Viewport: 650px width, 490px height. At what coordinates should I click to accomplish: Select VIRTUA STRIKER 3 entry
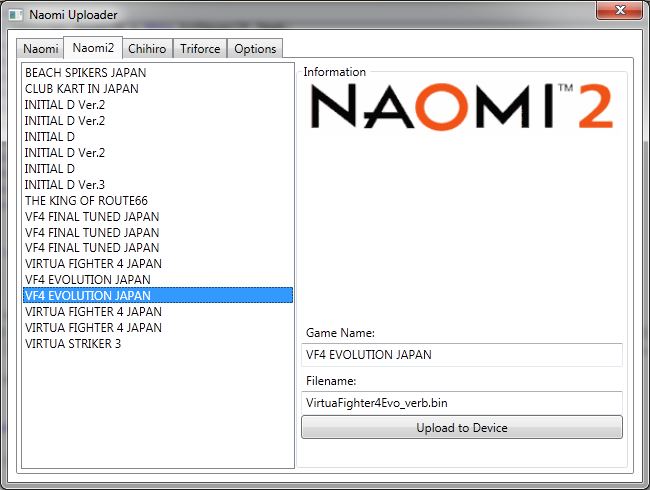tap(158, 344)
